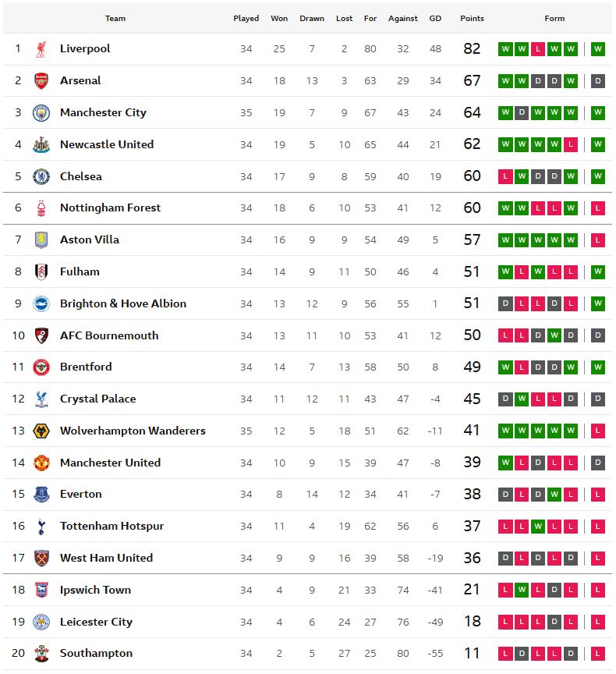Click Liverpool's red L form badge
616x674 pixels.
538,49
